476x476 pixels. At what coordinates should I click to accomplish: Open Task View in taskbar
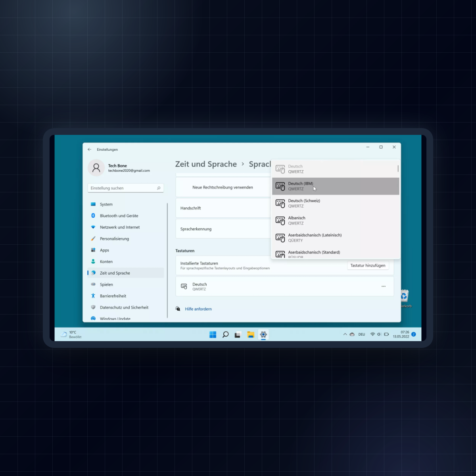[x=238, y=335]
